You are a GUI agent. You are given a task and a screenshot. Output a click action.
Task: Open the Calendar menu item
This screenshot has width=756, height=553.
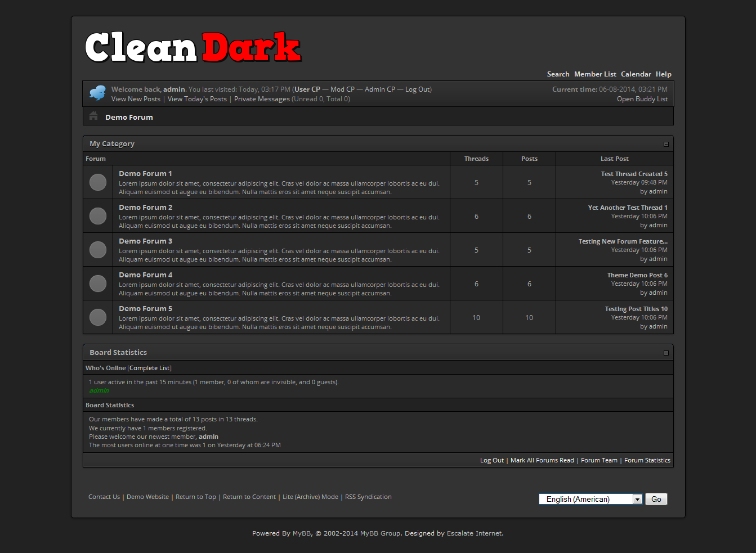pos(636,74)
